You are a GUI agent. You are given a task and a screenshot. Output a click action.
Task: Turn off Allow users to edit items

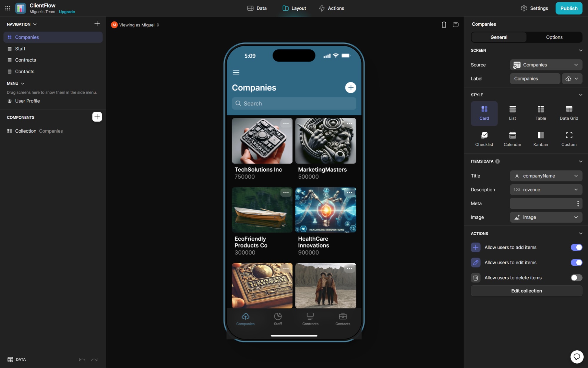[576, 263]
